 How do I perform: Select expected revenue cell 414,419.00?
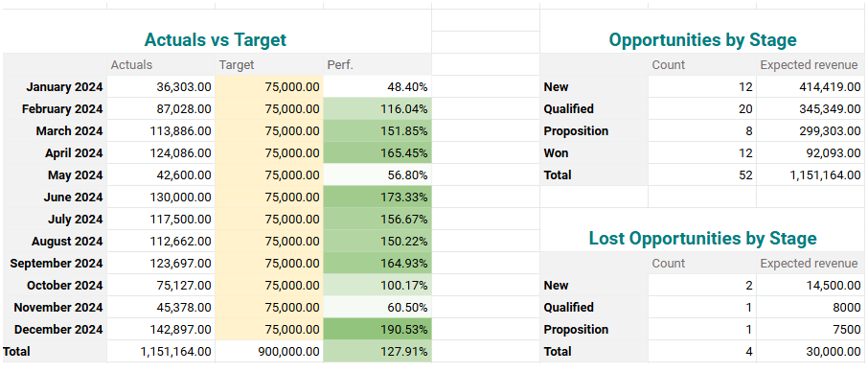pos(811,87)
